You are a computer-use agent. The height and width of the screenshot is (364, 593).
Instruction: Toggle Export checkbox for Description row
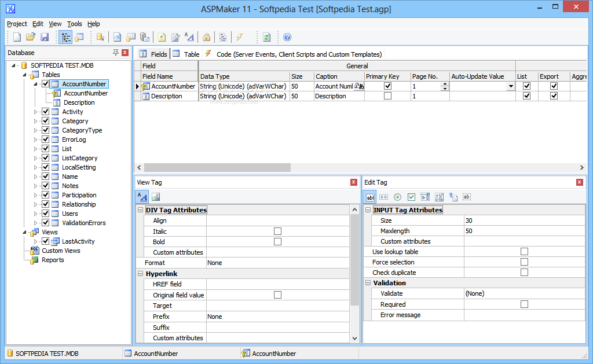(x=554, y=96)
